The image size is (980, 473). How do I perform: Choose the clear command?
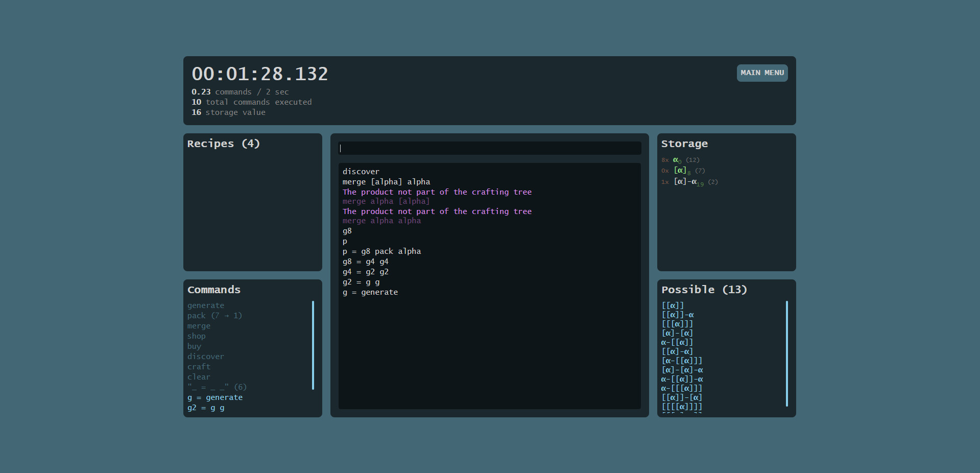[199, 377]
